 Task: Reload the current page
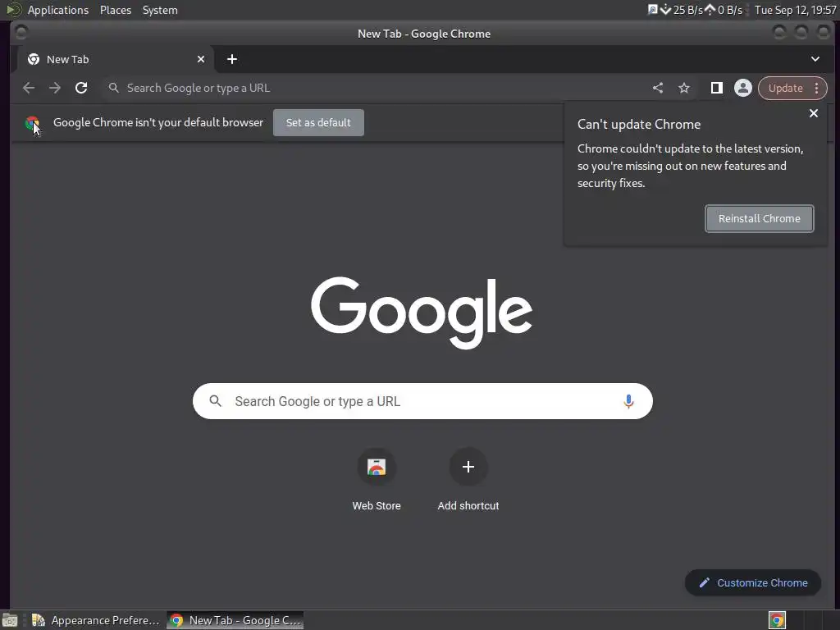(81, 88)
